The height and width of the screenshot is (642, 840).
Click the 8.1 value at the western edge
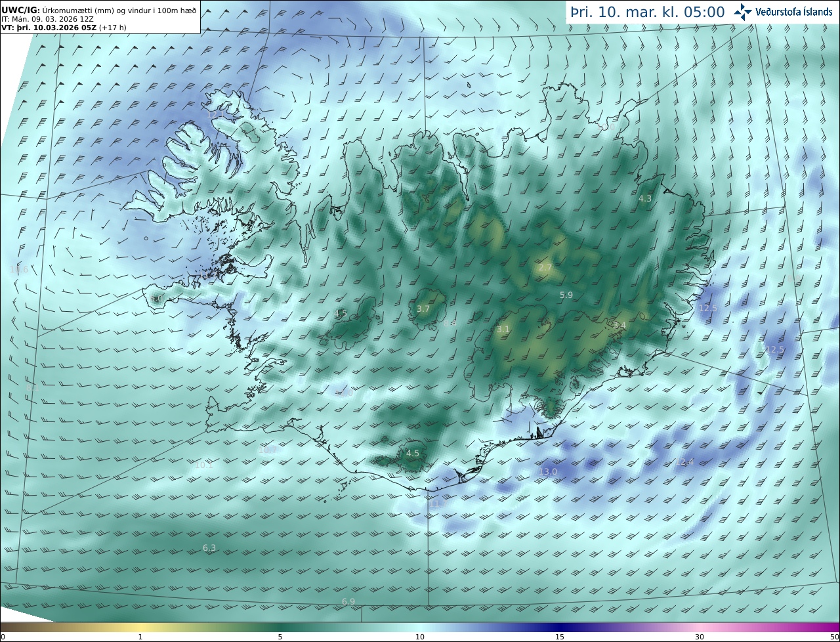point(31,387)
